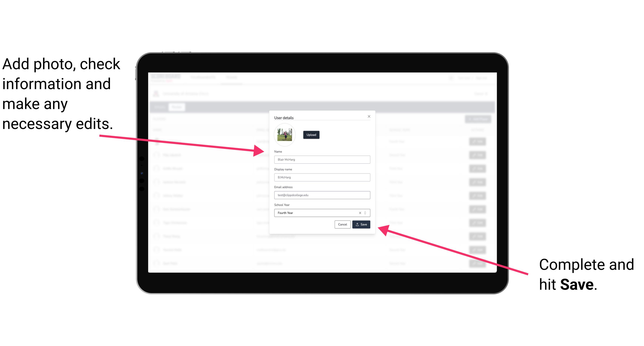Screen dimensions: 644x346
Task: Select Fourth Year from School Year dropdown
Action: pyautogui.click(x=322, y=213)
